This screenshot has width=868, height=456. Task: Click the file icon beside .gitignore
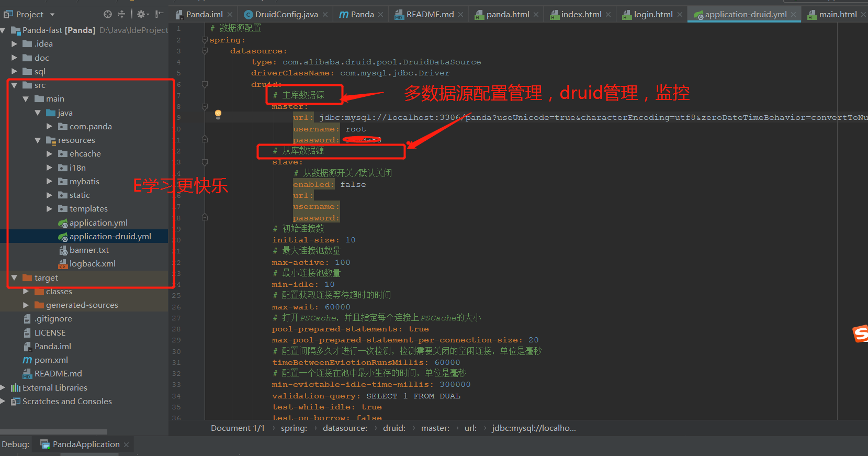[27, 319]
